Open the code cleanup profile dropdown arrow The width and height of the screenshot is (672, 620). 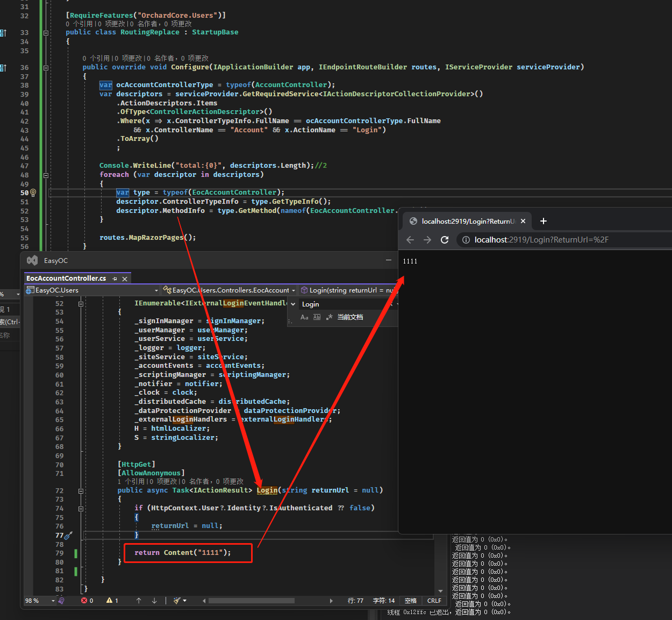pyautogui.click(x=185, y=601)
